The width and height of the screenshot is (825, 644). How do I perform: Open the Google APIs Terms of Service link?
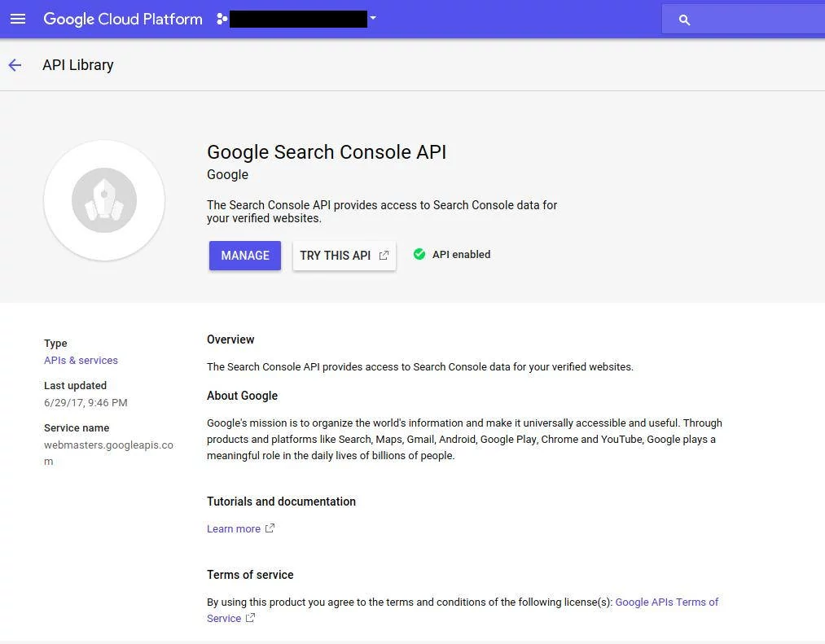(x=667, y=602)
